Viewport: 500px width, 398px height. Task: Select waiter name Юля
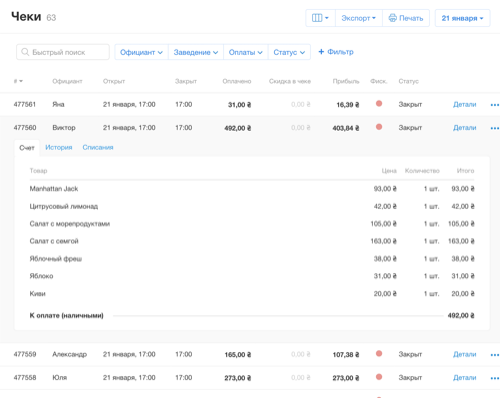coord(60,378)
